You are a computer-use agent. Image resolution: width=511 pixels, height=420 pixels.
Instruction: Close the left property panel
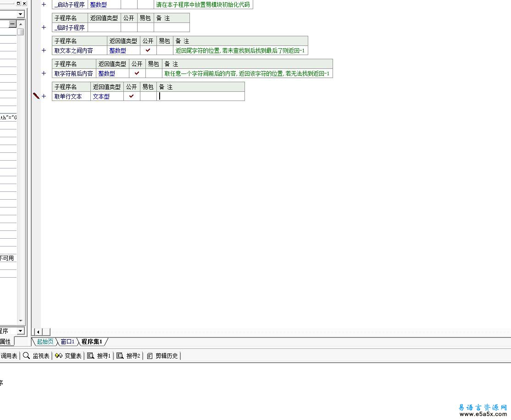[x=24, y=3]
